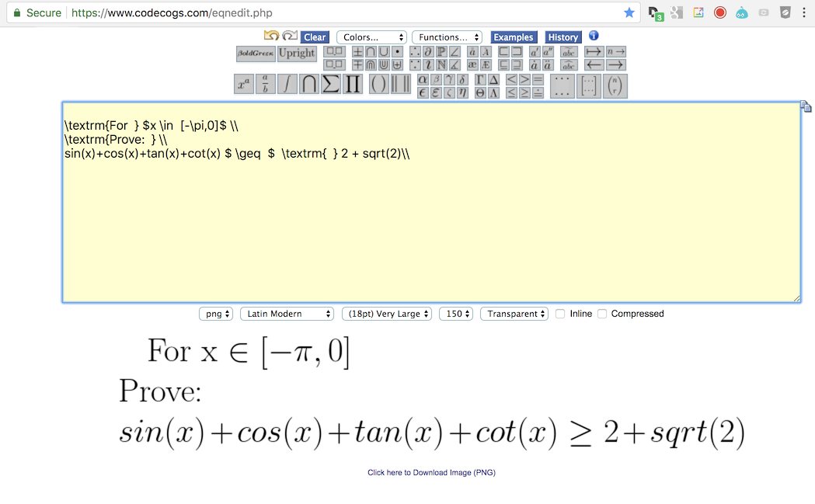
Task: Open the Colors... dropdown
Action: coord(371,37)
